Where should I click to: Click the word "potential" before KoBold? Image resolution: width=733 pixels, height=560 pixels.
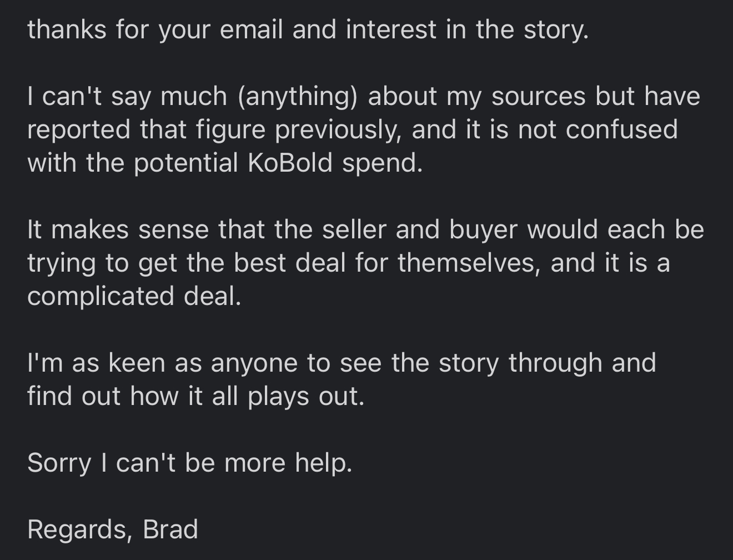[186, 163]
